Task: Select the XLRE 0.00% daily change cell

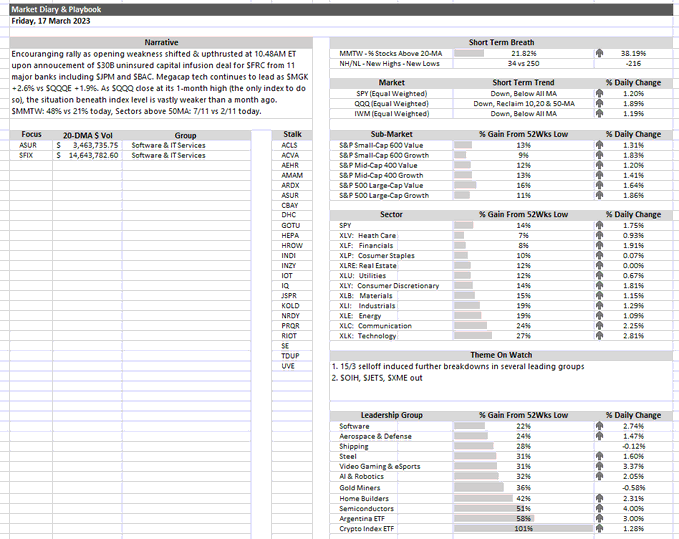Action: pyautogui.click(x=634, y=265)
